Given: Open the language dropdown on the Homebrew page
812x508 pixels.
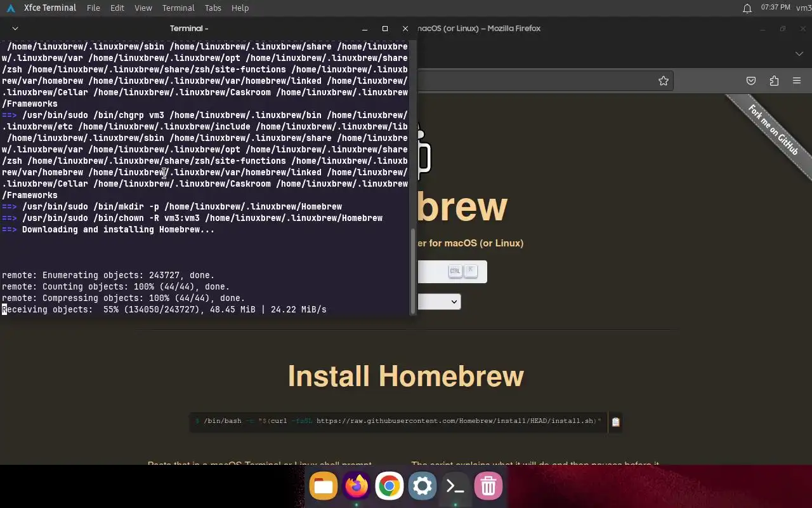Looking at the screenshot, I should point(439,302).
